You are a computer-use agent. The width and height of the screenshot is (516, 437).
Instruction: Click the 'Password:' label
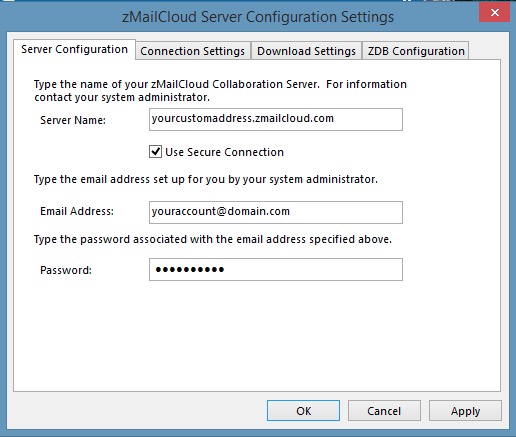tap(66, 270)
